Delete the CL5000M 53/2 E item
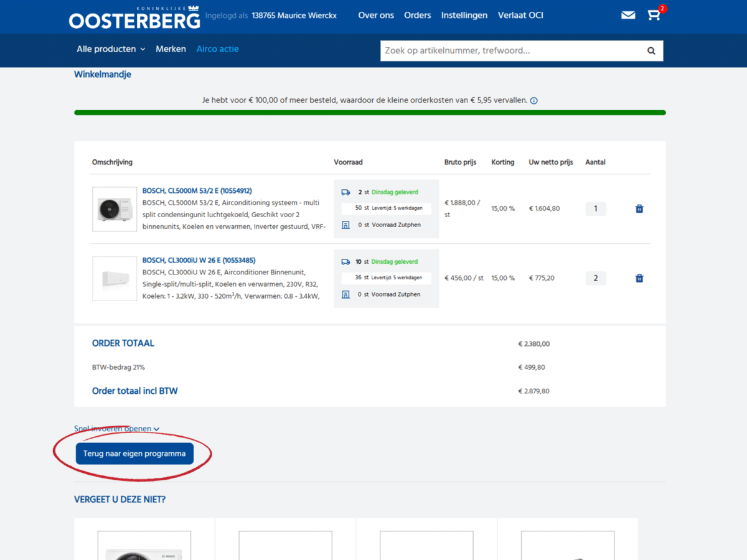Image resolution: width=747 pixels, height=560 pixels. 639,208
